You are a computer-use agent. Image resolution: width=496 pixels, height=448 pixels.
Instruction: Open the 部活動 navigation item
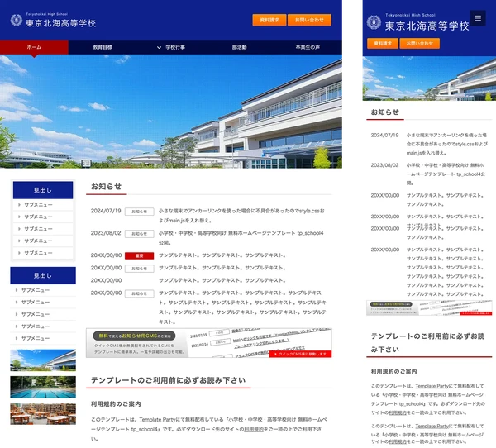[239, 47]
